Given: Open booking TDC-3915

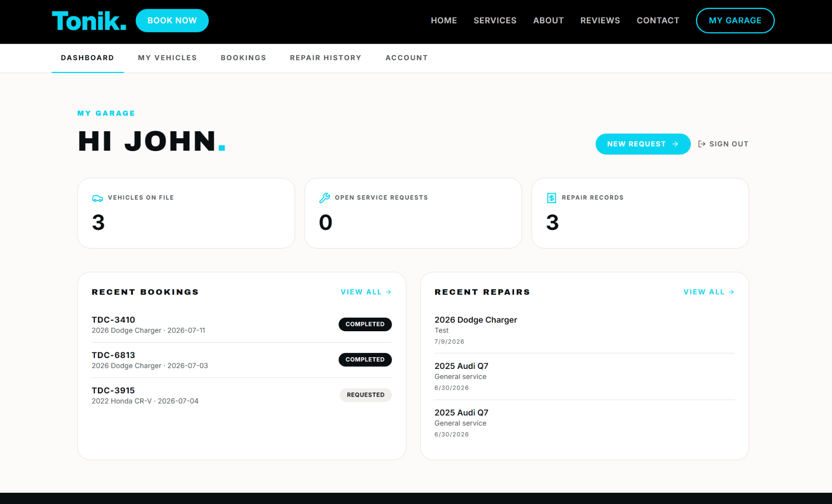Looking at the screenshot, I should (x=241, y=395).
